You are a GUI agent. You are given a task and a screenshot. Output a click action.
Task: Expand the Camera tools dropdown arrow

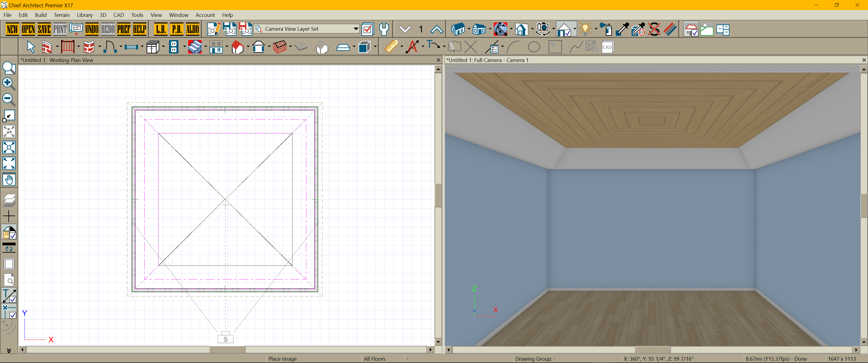553,29
